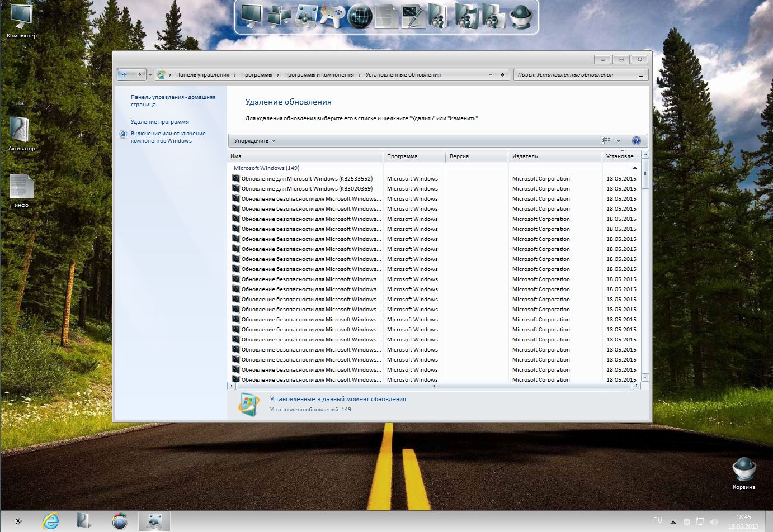Launch the globe internet icon in the dock
The height and width of the screenshot is (532, 773).
click(x=360, y=17)
